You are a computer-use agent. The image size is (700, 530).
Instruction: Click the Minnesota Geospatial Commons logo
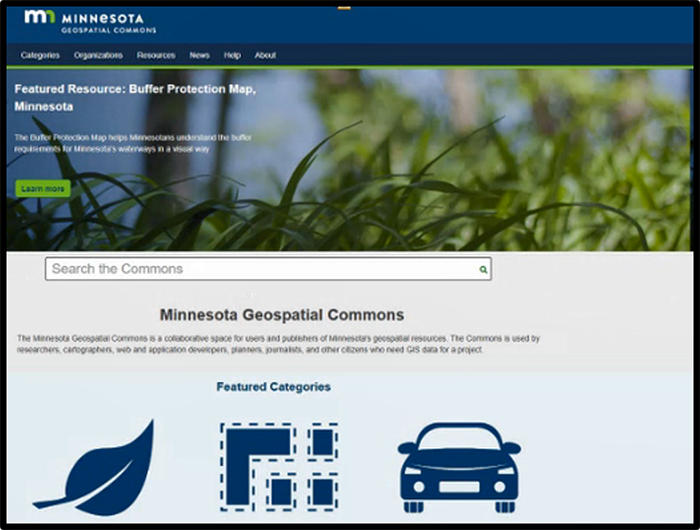tap(90, 22)
